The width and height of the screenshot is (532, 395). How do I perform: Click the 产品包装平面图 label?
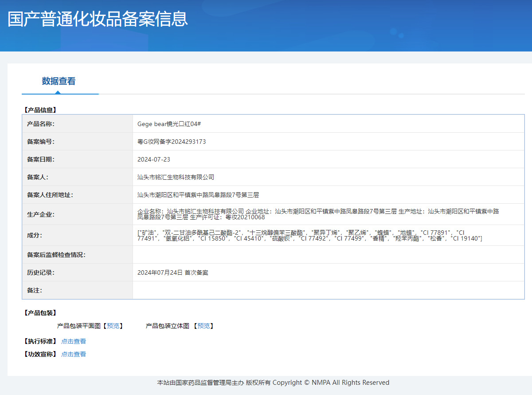pos(79,326)
